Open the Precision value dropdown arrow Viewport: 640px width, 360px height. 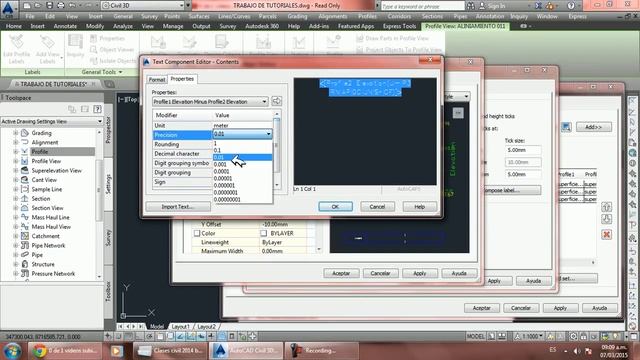[268, 134]
